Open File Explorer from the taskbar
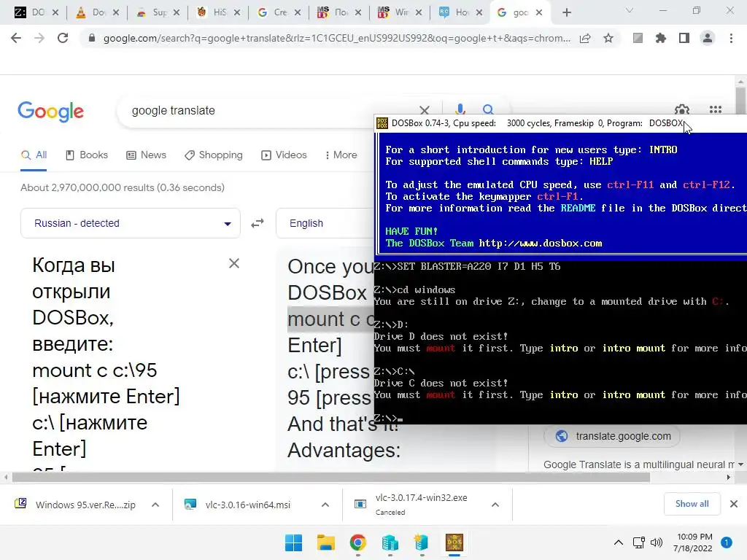 pos(326,542)
